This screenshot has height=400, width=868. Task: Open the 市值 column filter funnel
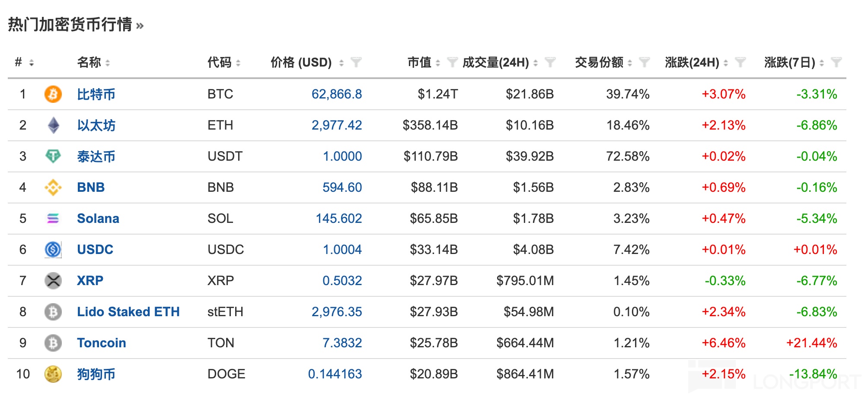pos(452,63)
